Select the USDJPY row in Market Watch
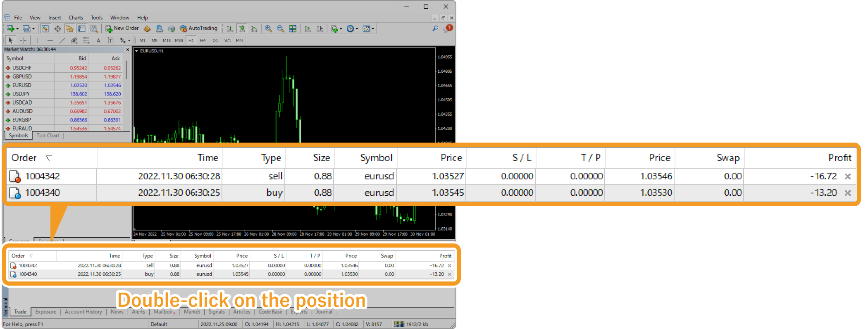This screenshot has height=329, width=868. (63, 94)
